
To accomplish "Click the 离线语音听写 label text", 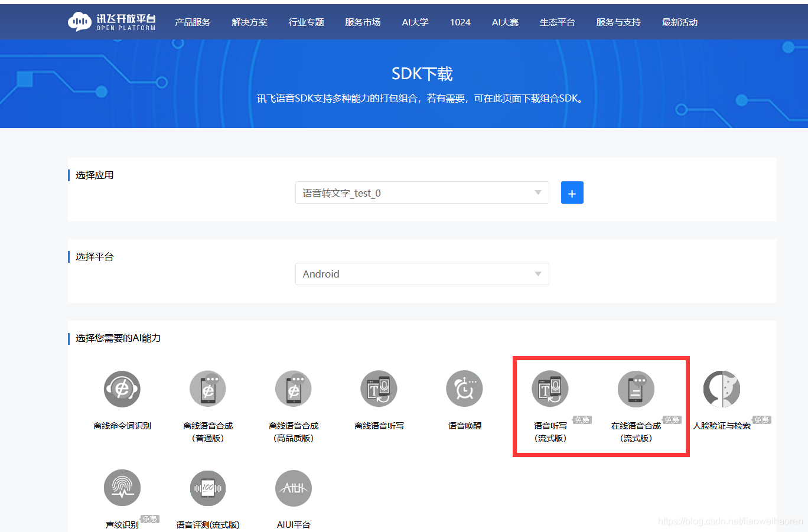I will [x=379, y=426].
